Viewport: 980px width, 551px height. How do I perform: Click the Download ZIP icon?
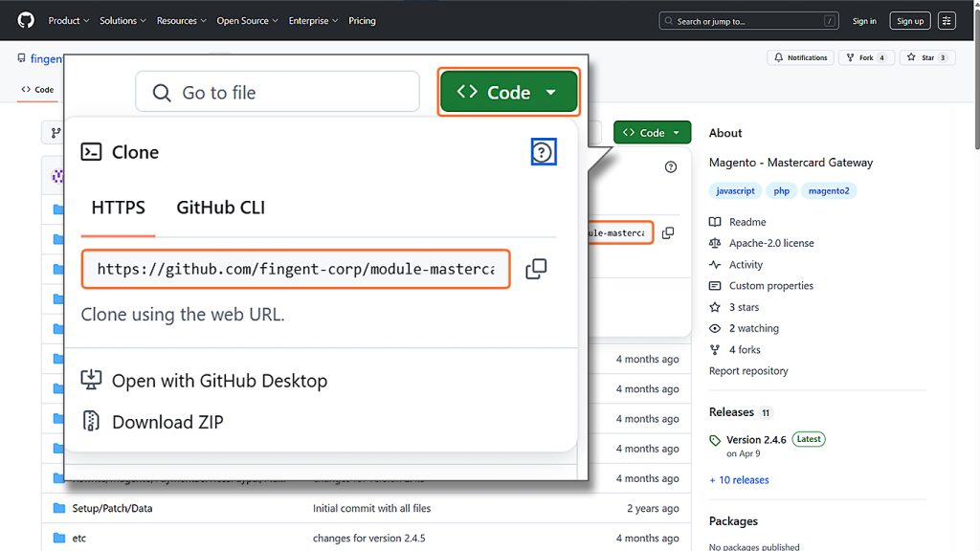tap(93, 422)
